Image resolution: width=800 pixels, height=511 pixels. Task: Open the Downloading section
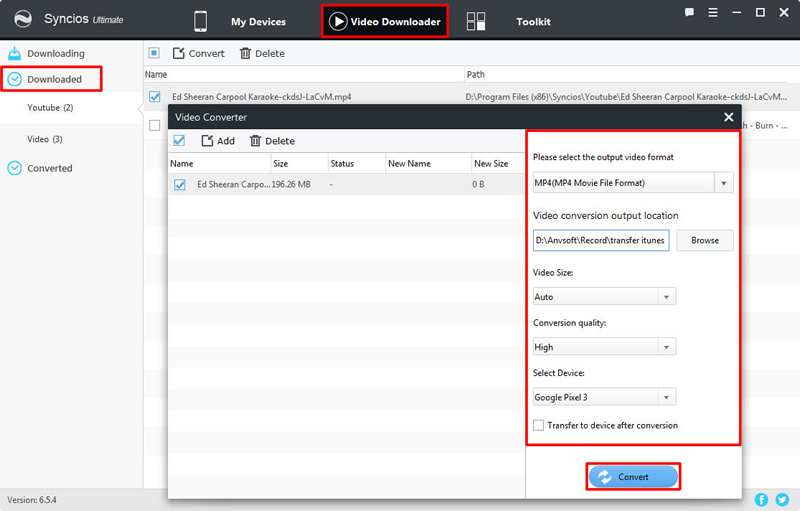pos(56,54)
